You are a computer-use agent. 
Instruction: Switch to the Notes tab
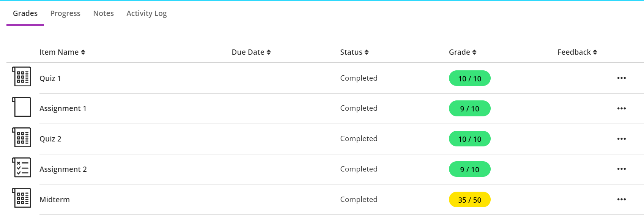104,13
